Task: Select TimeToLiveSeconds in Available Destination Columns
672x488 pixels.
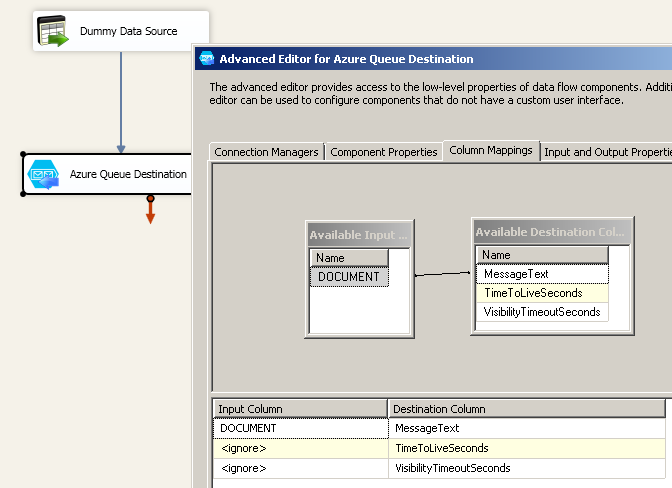Action: [x=542, y=293]
